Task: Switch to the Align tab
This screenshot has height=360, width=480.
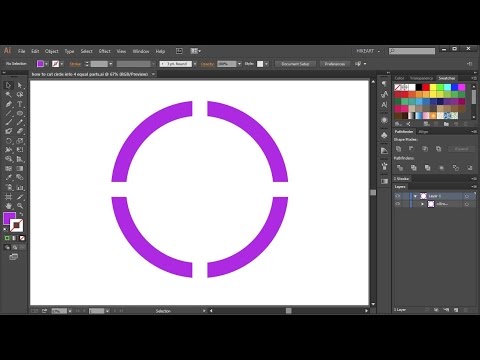Action: (x=423, y=132)
